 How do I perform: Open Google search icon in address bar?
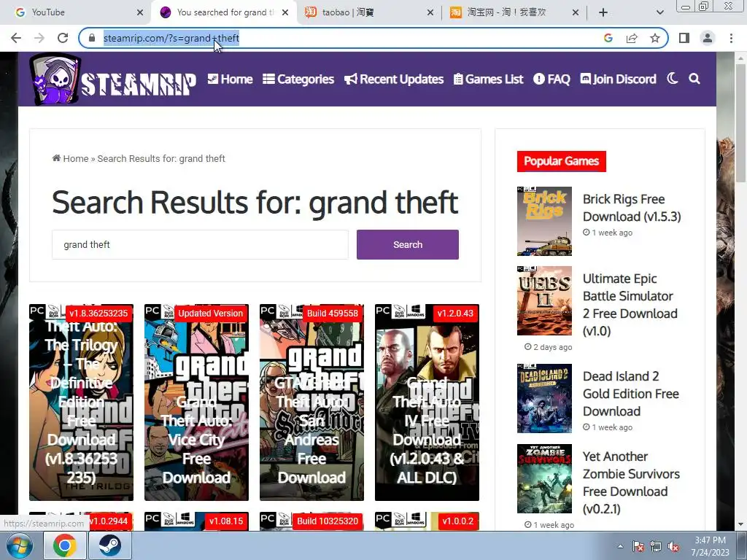point(608,38)
